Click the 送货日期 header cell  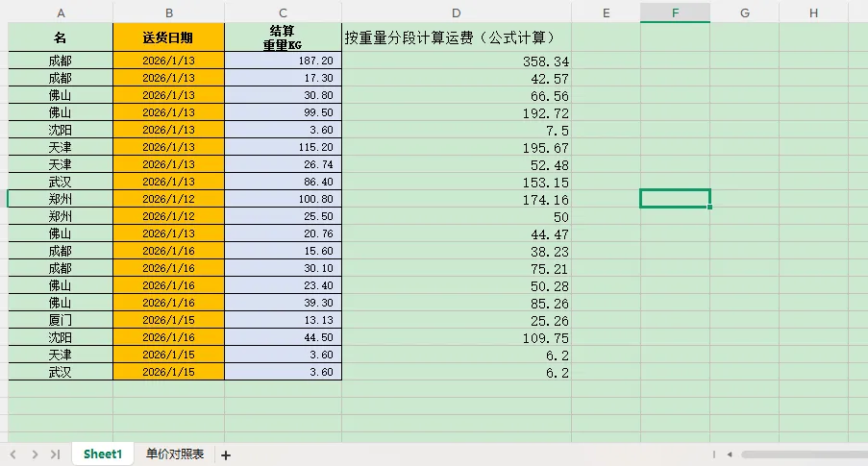click(169, 37)
